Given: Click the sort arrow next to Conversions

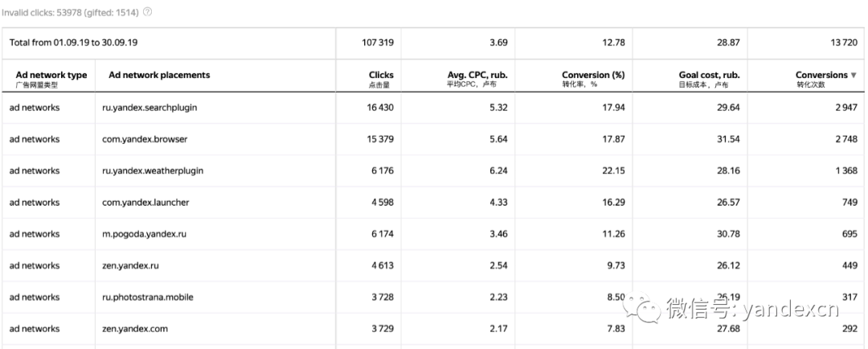Looking at the screenshot, I should (x=854, y=76).
